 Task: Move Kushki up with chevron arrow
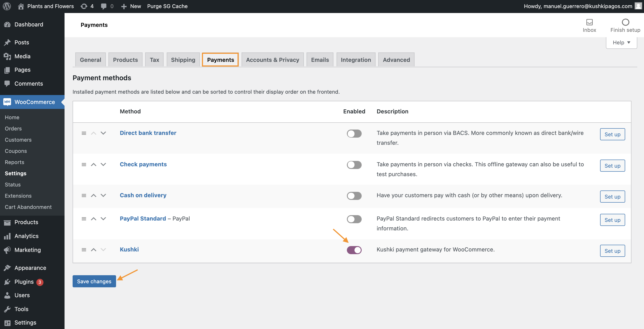[93, 250]
